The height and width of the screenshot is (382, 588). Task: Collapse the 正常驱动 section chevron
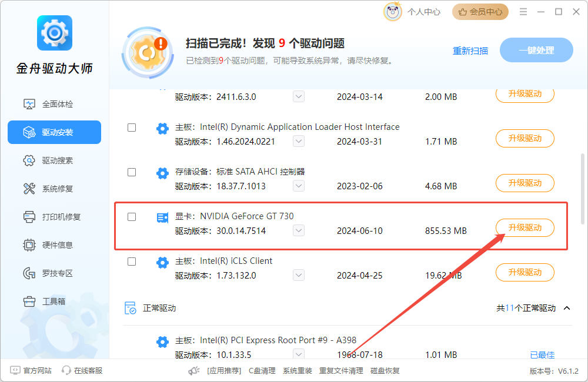coord(567,308)
